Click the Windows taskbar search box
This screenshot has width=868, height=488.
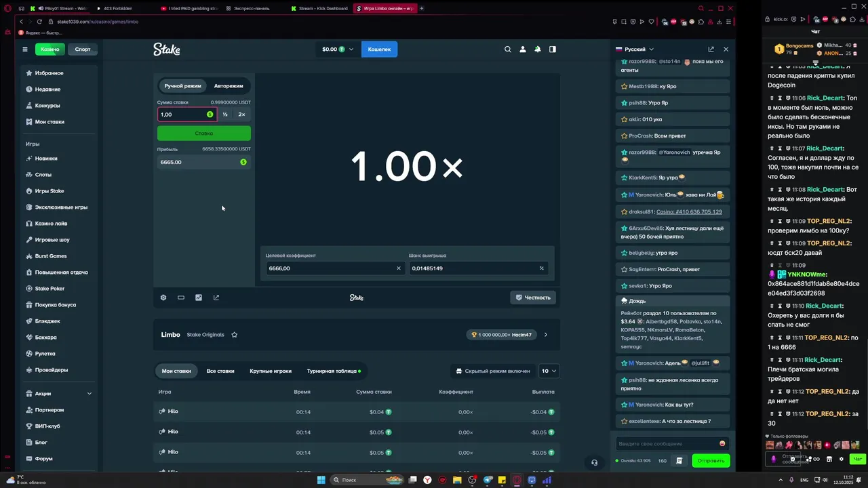pos(366,480)
